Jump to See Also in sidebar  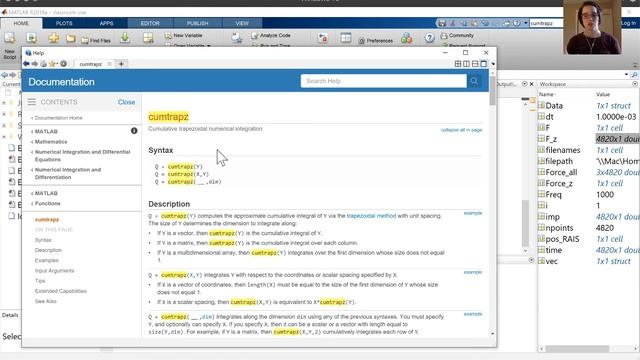(x=45, y=301)
